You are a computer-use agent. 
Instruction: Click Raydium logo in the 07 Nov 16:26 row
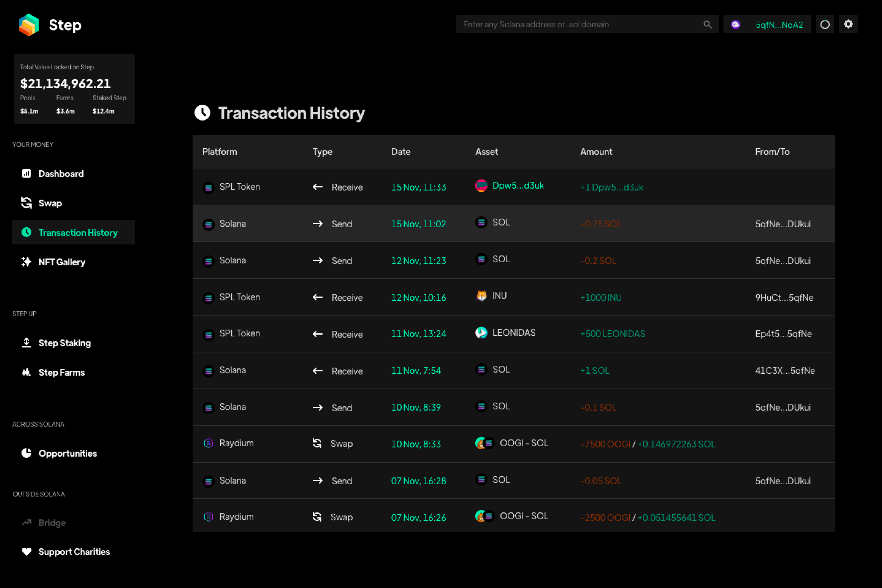(208, 517)
